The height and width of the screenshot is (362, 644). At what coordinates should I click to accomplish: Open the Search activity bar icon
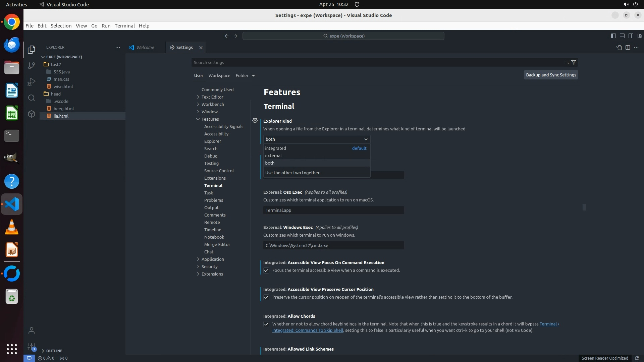point(32,98)
